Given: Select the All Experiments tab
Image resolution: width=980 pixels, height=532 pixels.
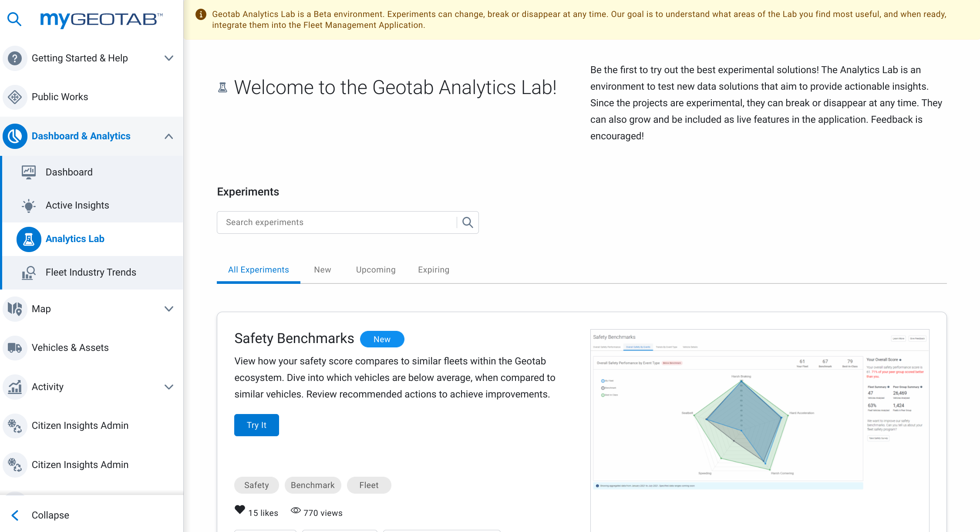Looking at the screenshot, I should click(259, 270).
